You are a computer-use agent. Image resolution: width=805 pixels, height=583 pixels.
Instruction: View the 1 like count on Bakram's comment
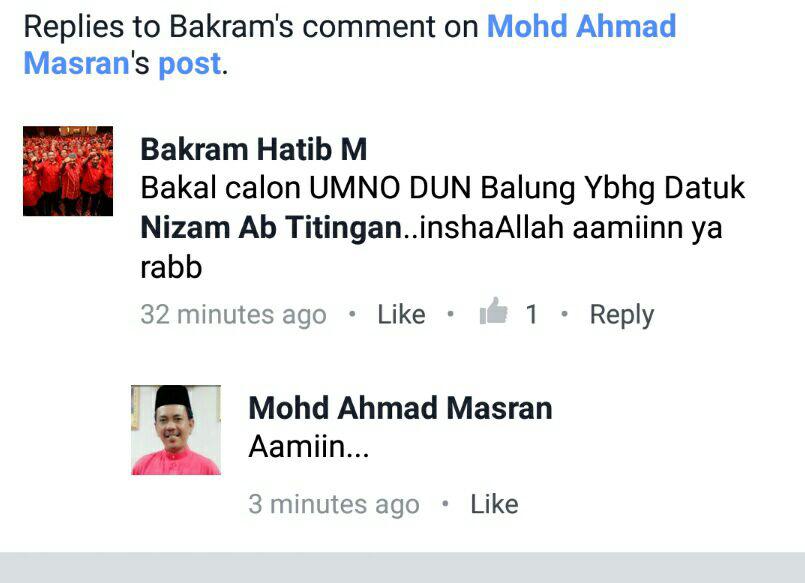(531, 314)
